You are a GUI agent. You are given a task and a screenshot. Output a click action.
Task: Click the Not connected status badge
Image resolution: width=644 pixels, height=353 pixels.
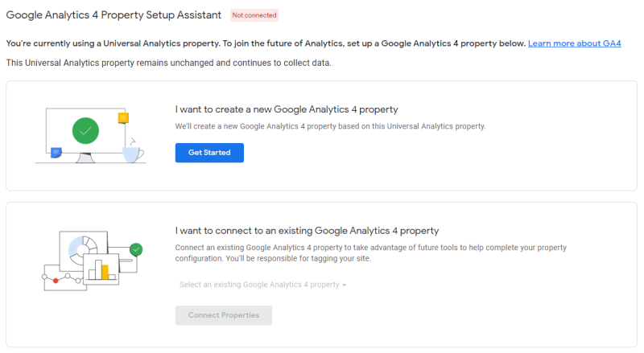coord(254,15)
